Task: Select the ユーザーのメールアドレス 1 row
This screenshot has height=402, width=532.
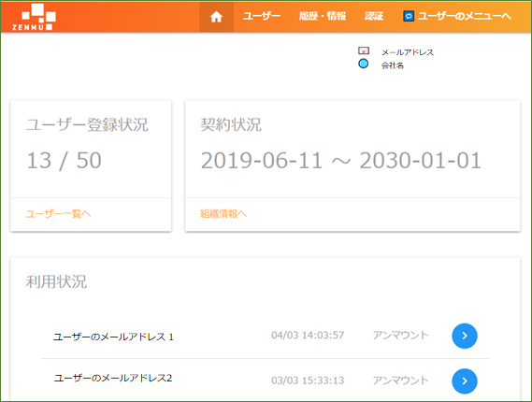Action: [266, 336]
